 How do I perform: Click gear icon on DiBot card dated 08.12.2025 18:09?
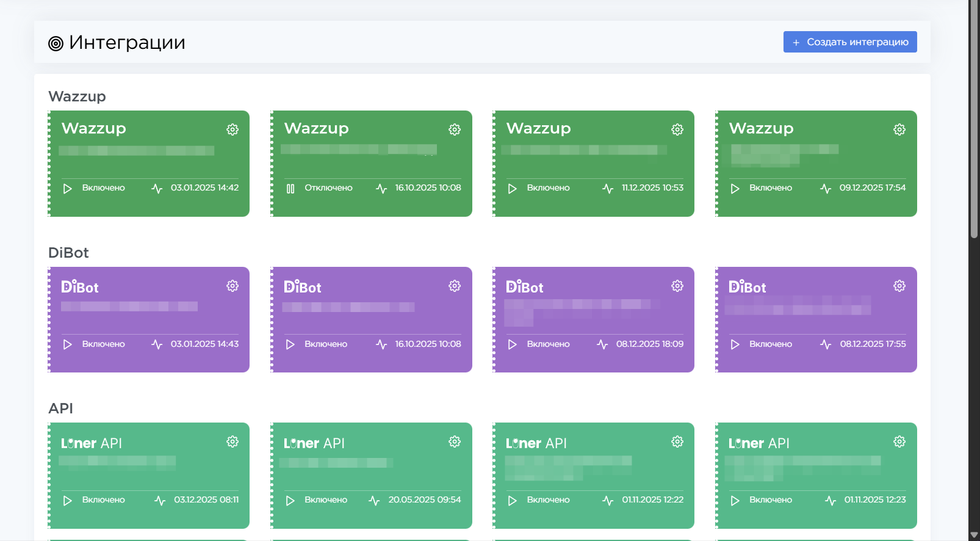click(677, 286)
